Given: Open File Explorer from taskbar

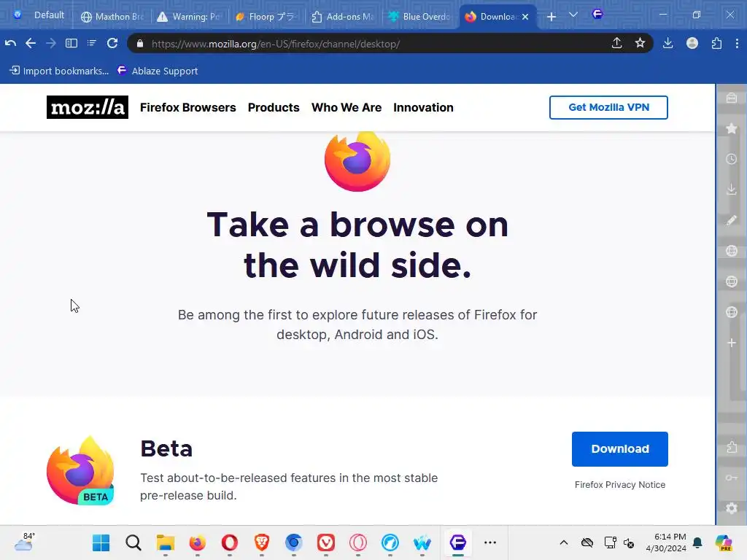Looking at the screenshot, I should pyautogui.click(x=166, y=542).
